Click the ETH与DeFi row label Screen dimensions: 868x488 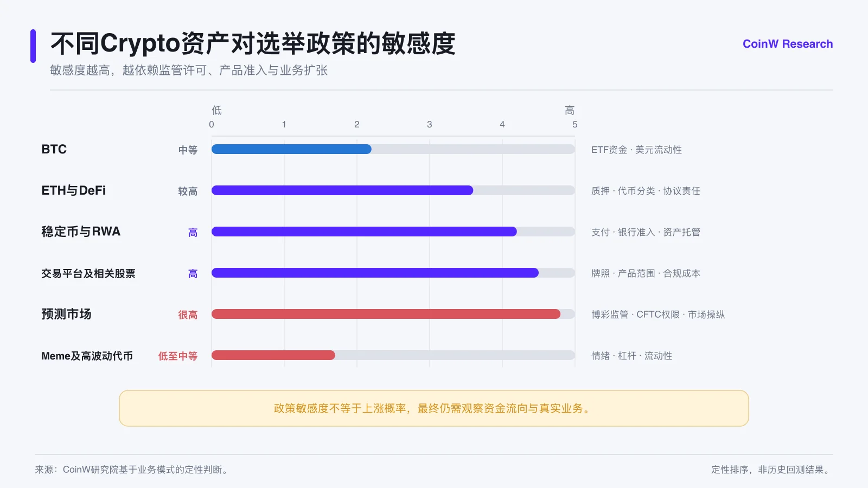[74, 190]
